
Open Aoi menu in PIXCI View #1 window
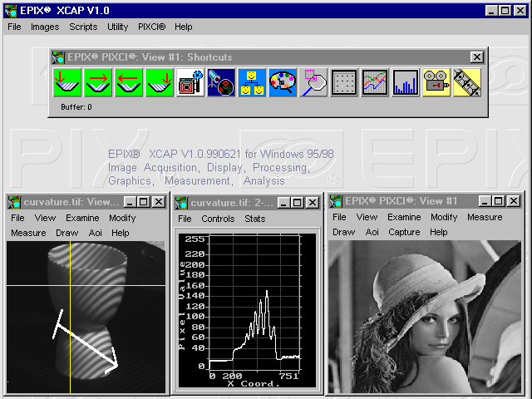point(372,232)
